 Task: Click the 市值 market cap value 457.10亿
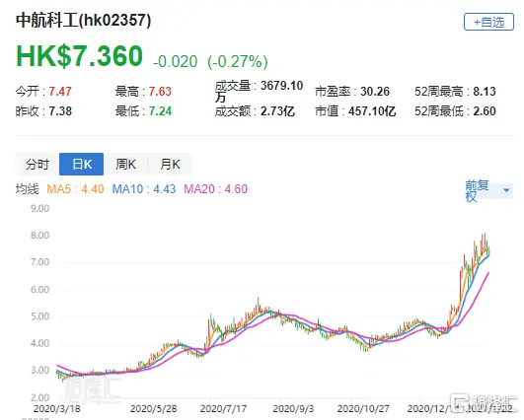pos(372,111)
